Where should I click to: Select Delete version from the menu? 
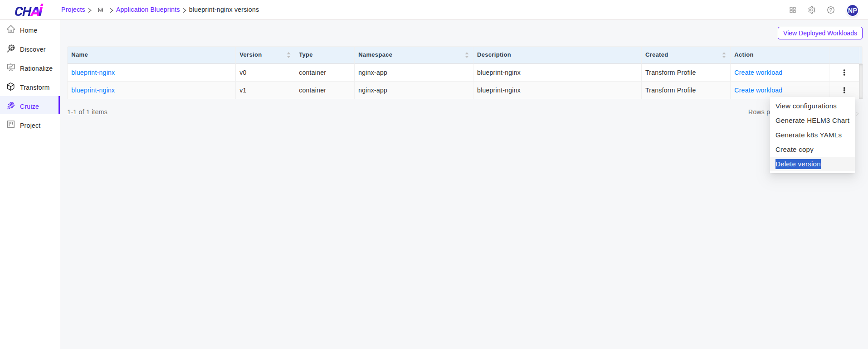click(x=798, y=164)
